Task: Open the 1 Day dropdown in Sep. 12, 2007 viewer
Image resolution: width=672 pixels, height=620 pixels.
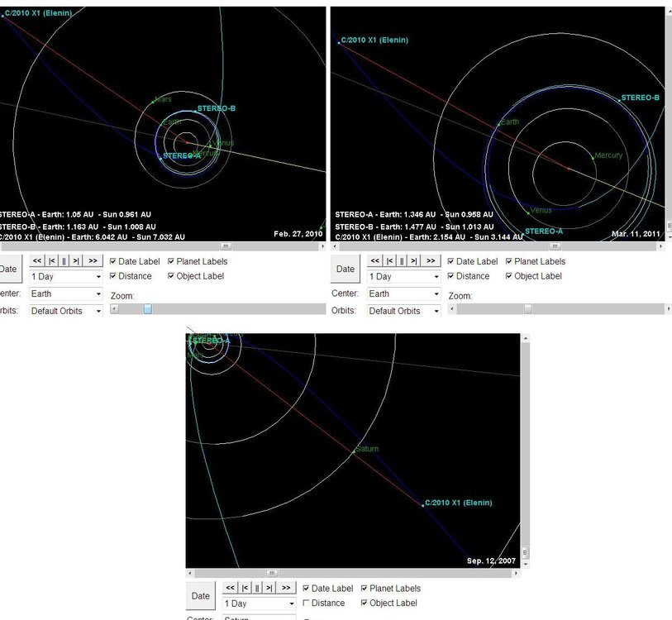Action: point(259,604)
